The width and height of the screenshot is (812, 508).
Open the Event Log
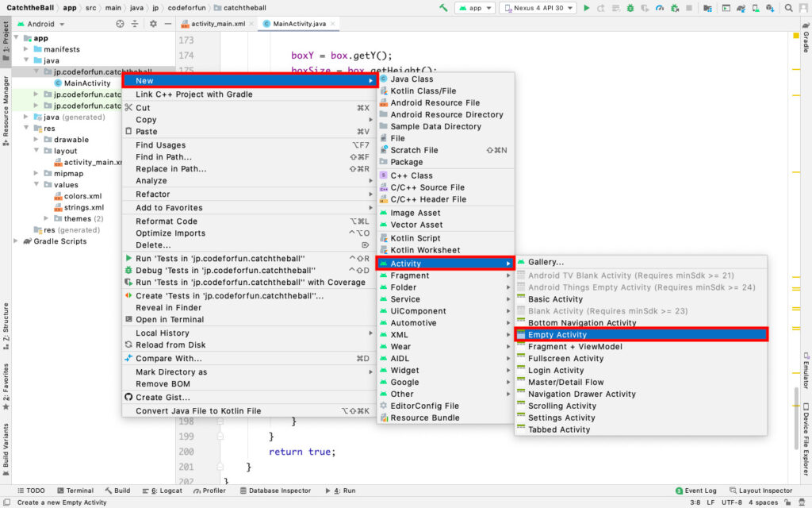tap(696, 491)
